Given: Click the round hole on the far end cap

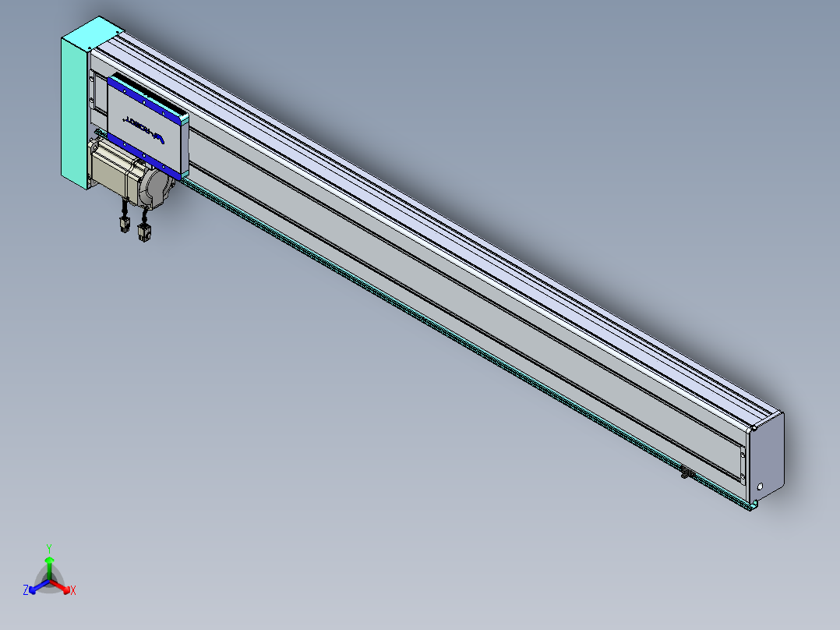Looking at the screenshot, I should 760,487.
